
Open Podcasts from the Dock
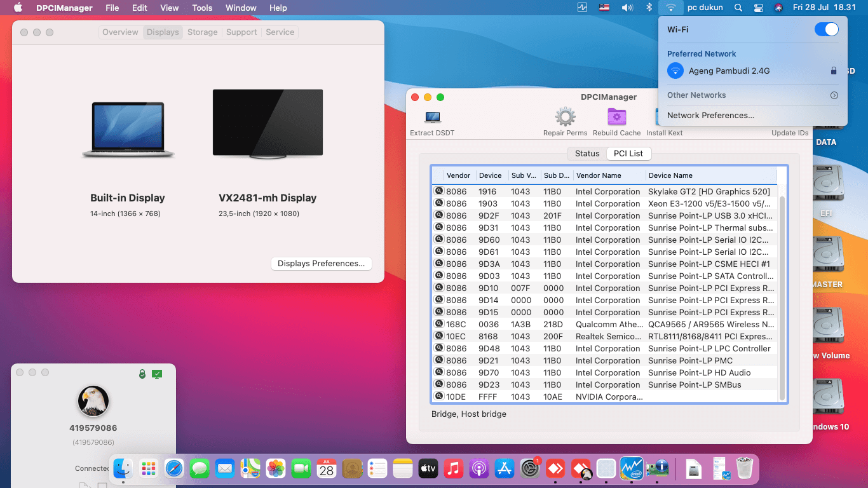[x=479, y=469]
